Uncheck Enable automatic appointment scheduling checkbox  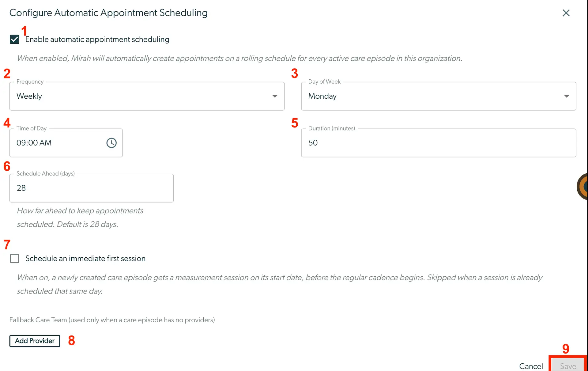[x=14, y=40]
